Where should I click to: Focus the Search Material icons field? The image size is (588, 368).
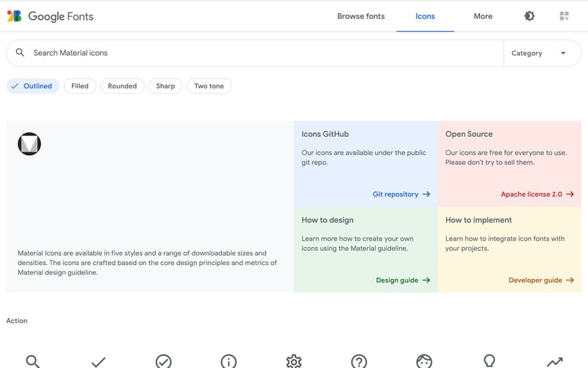click(255, 53)
